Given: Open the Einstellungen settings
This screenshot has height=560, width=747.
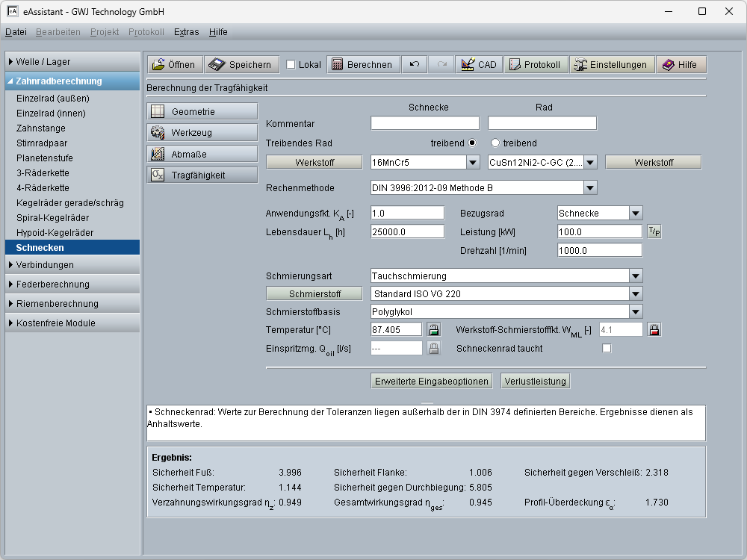Looking at the screenshot, I should point(610,65).
